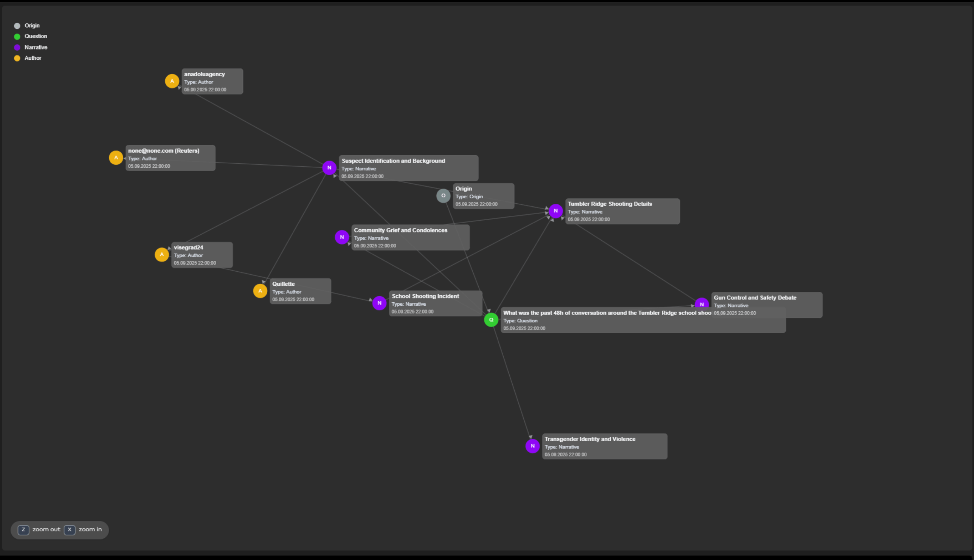Select the grey Origin node circle
The image size is (974, 560).
pos(443,196)
